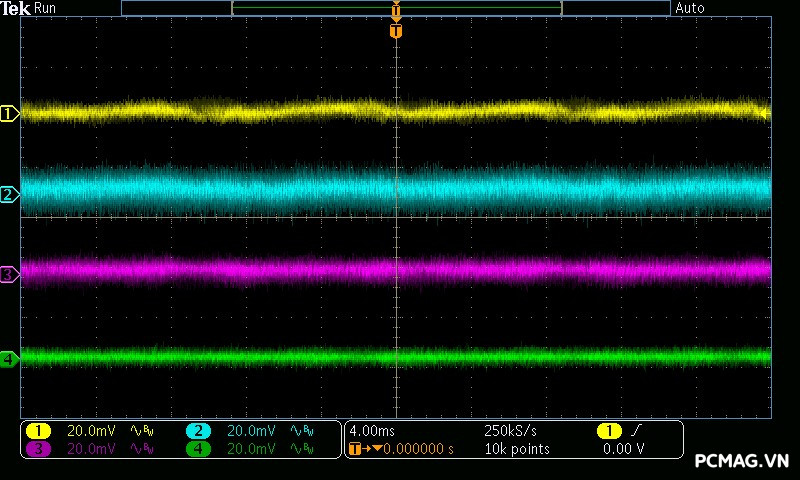Viewport: 800px width, 480px height.
Task: Click the orange trigger position T marker
Action: (x=396, y=31)
